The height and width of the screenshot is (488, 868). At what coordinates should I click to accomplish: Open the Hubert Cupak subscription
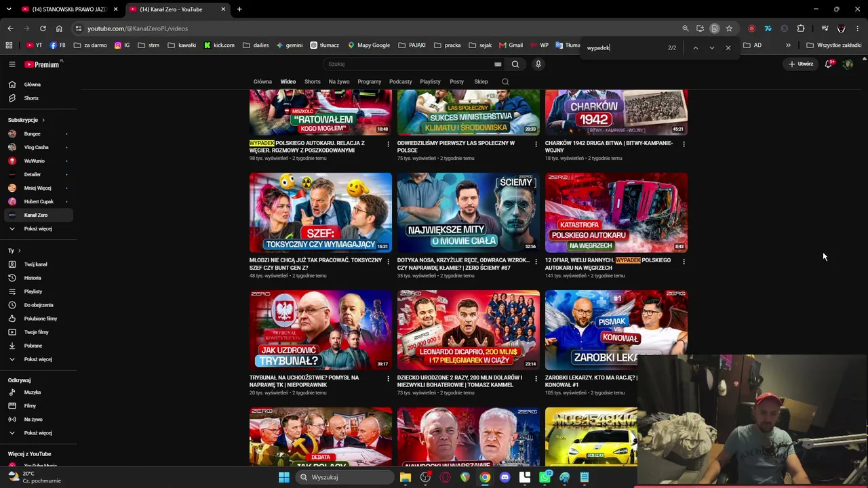click(38, 201)
